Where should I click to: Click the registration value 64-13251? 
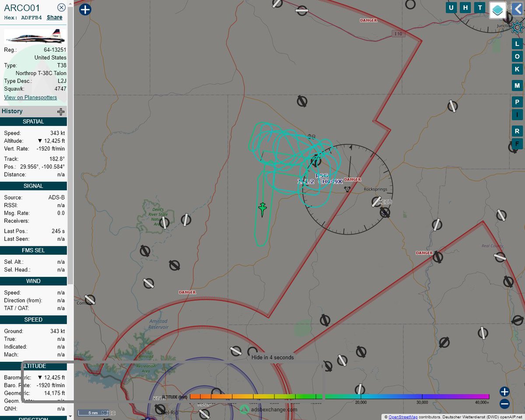55,50
